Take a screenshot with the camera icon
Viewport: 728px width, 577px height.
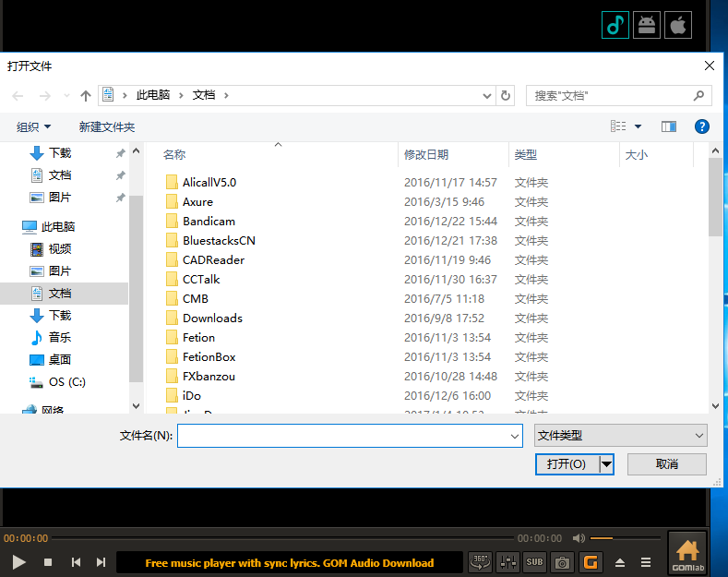pyautogui.click(x=562, y=561)
